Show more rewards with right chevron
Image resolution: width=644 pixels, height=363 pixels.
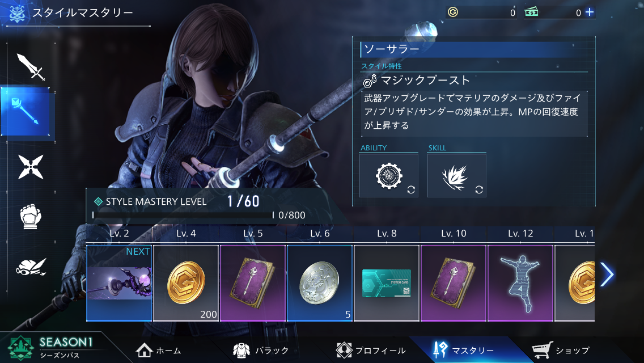tap(607, 275)
